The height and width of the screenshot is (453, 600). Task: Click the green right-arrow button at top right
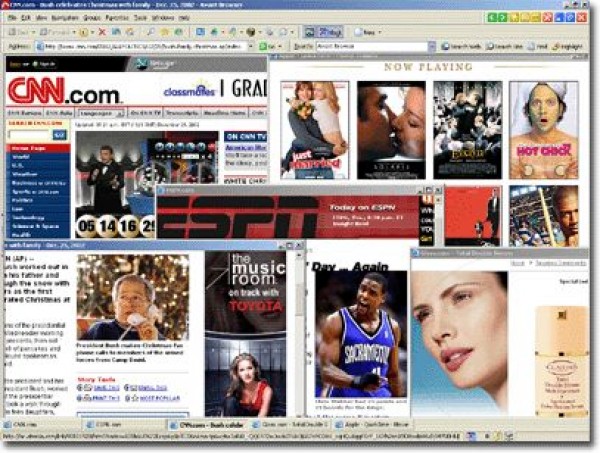502,17
